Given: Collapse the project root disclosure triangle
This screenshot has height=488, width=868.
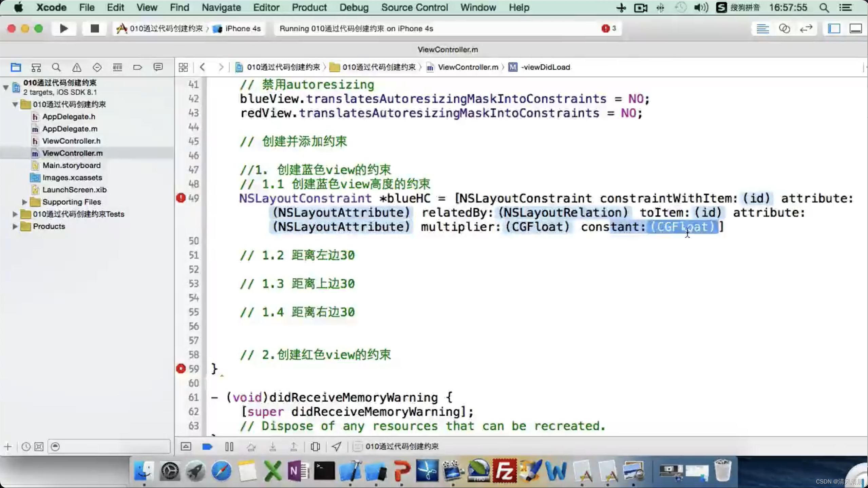Looking at the screenshot, I should [6, 87].
